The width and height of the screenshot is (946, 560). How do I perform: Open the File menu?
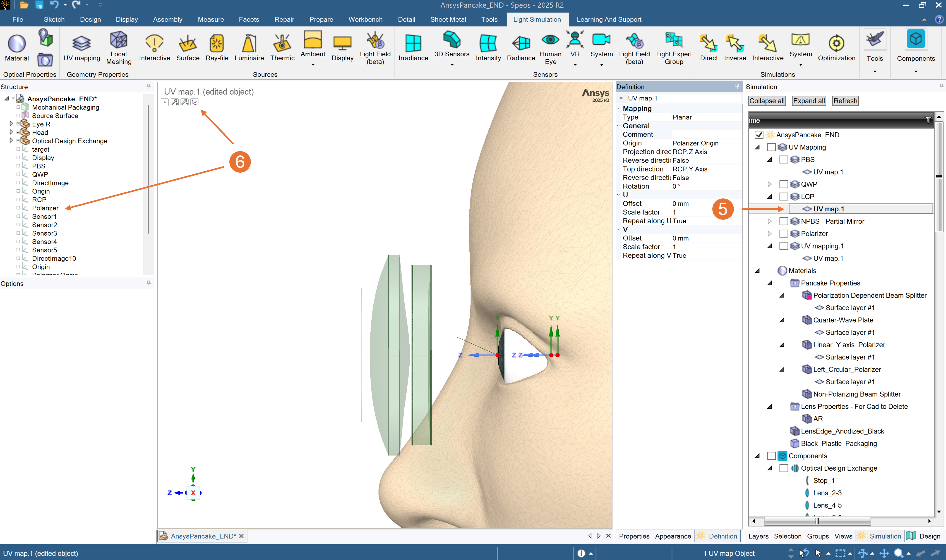point(17,20)
